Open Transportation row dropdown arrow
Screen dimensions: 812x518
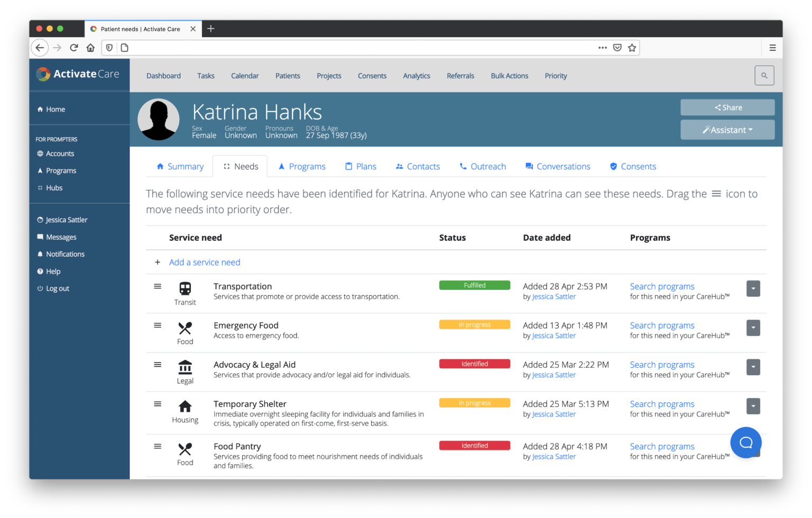coord(753,289)
